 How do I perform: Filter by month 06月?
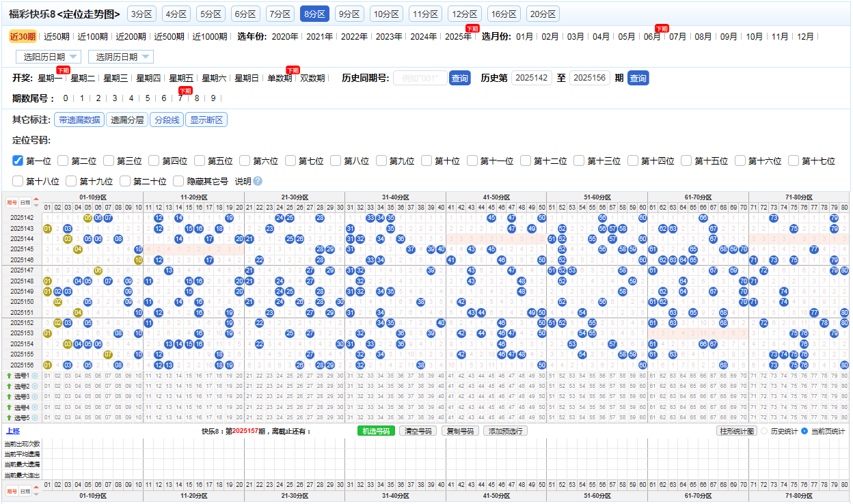[x=652, y=37]
